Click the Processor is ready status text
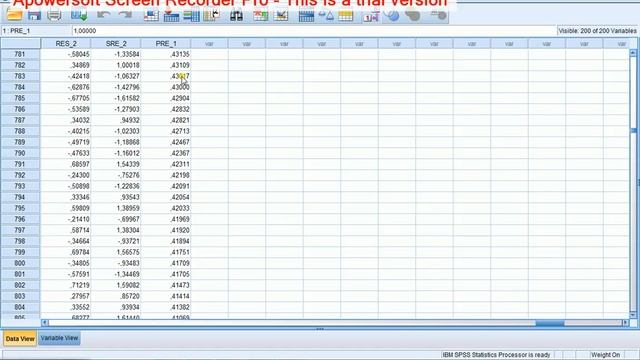Viewport: 640px width, 360px height. 496,355
